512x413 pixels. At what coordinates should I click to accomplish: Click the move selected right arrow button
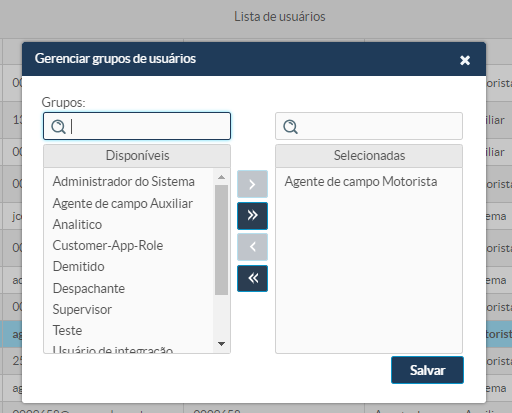(252, 184)
